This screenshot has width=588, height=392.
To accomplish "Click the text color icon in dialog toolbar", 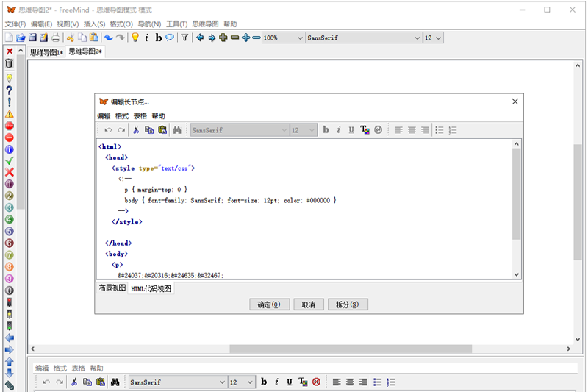I will coord(365,130).
